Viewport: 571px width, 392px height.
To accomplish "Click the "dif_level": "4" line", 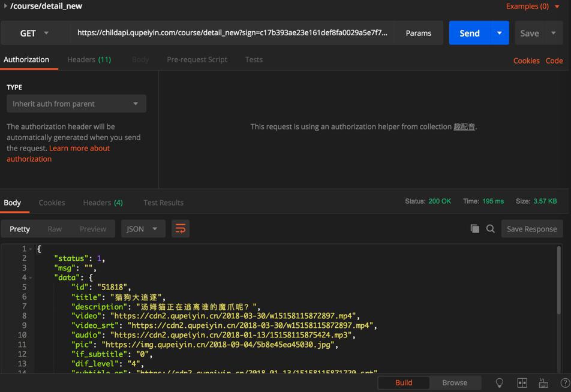I will [x=107, y=364].
